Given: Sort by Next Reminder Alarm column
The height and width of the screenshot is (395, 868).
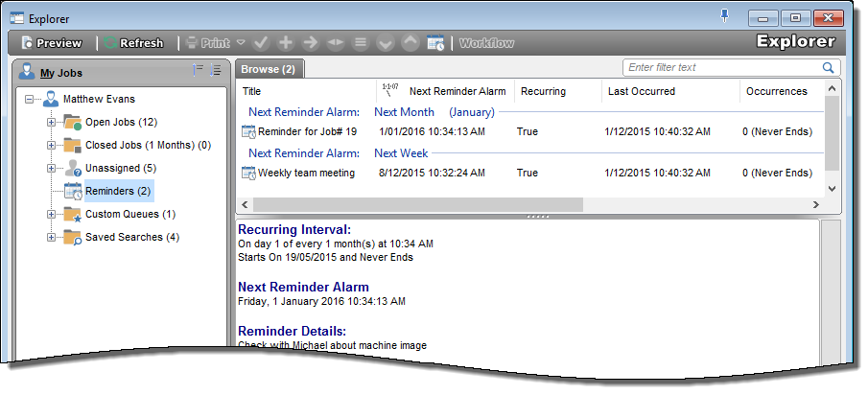Looking at the screenshot, I should pyautogui.click(x=446, y=91).
